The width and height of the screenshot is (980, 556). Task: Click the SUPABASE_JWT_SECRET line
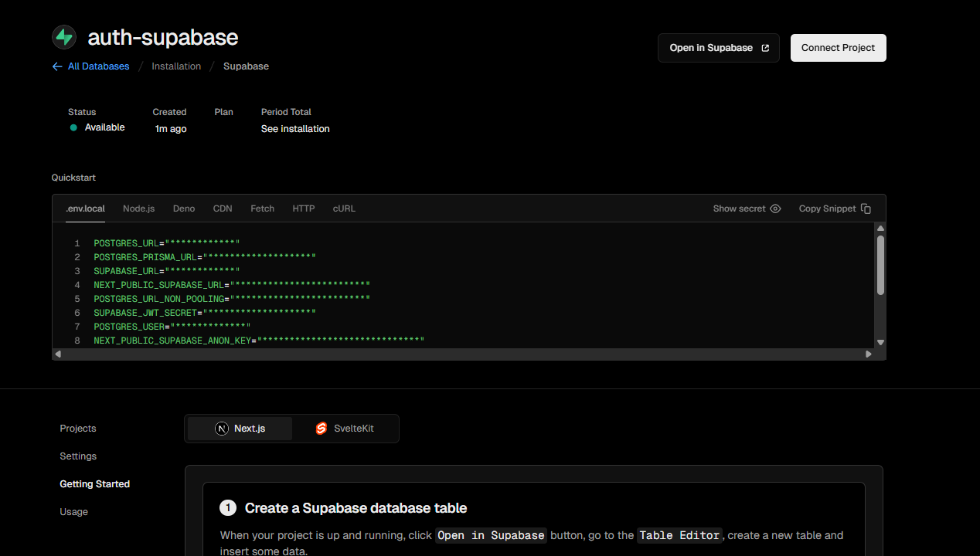pos(205,313)
